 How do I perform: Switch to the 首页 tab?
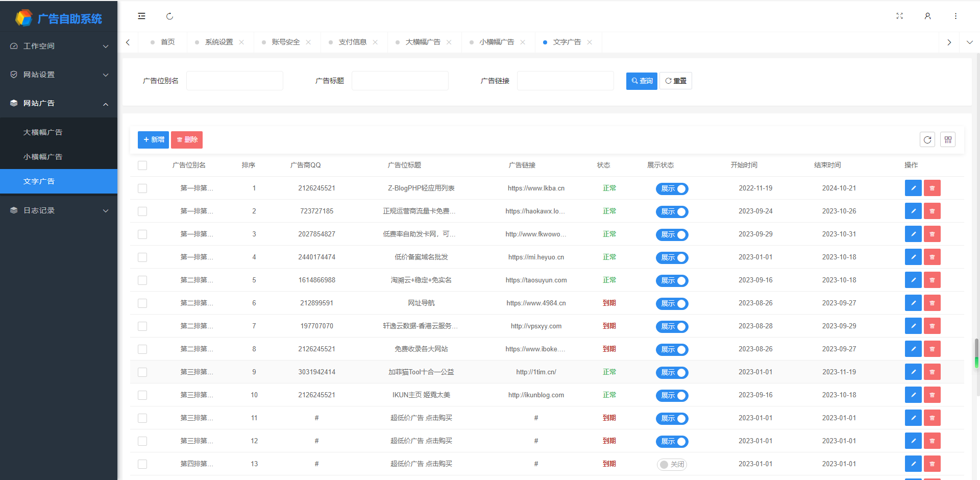coord(163,42)
